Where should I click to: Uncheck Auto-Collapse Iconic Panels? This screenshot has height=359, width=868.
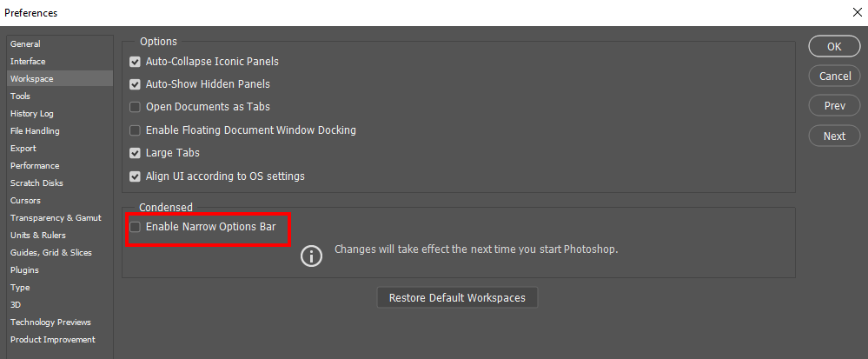click(x=136, y=62)
